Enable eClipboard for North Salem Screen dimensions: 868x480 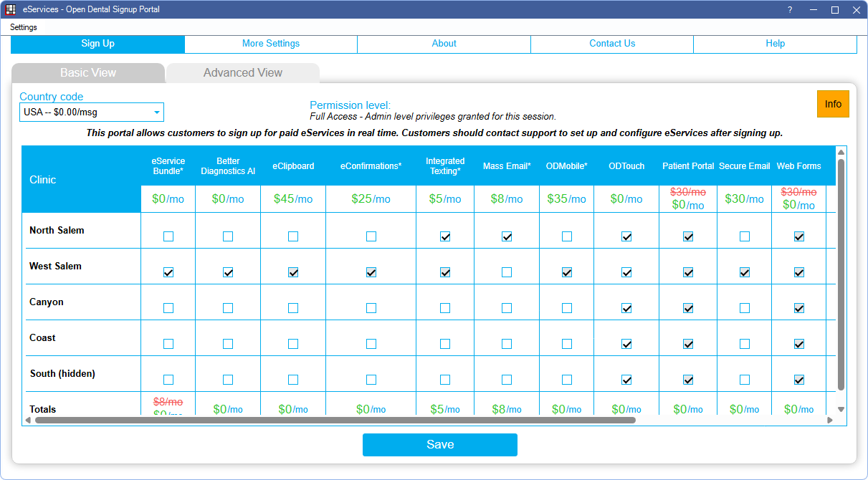pyautogui.click(x=293, y=236)
